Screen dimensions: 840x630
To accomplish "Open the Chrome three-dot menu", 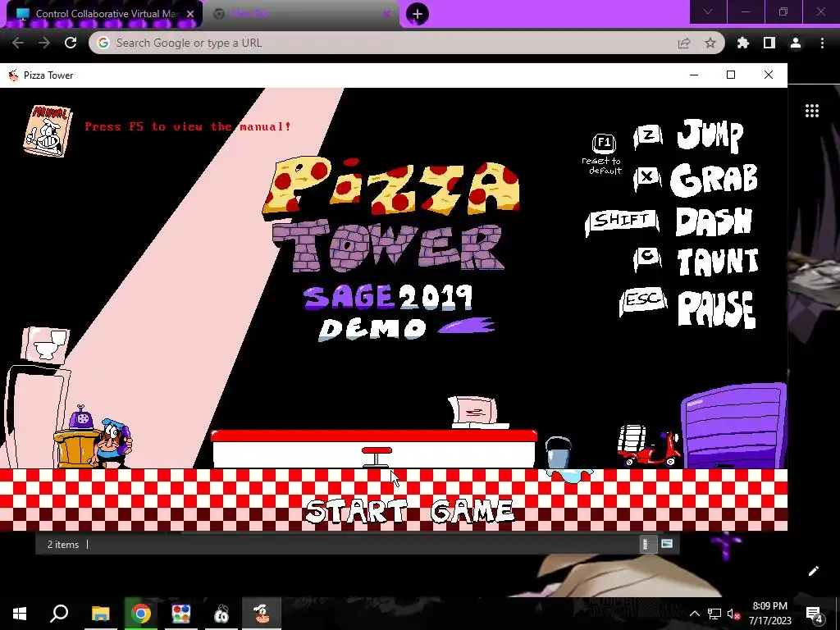I will pyautogui.click(x=822, y=43).
